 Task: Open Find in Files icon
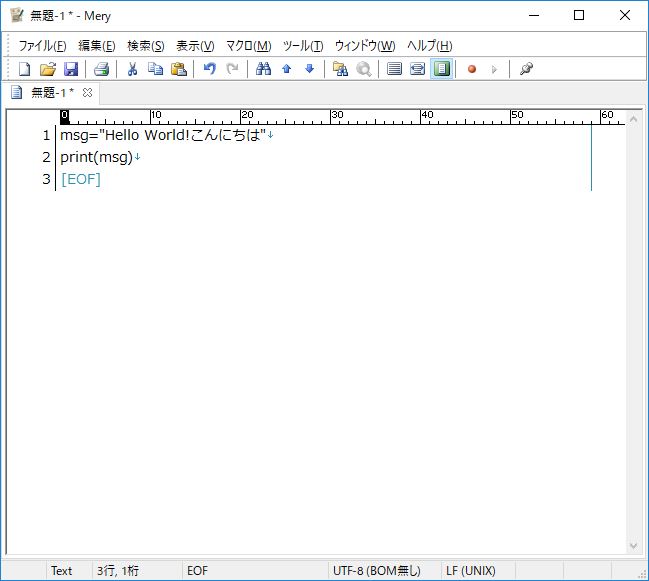point(340,69)
